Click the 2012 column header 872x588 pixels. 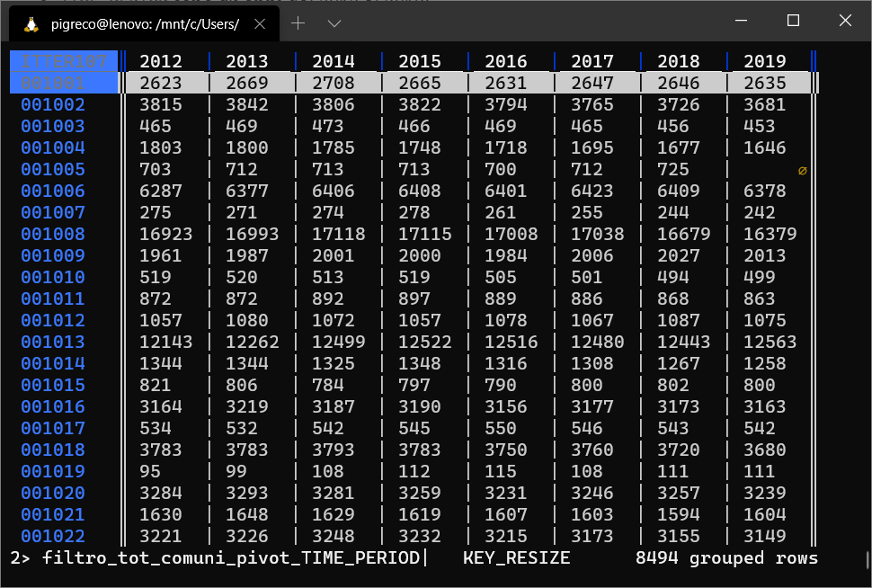161,61
